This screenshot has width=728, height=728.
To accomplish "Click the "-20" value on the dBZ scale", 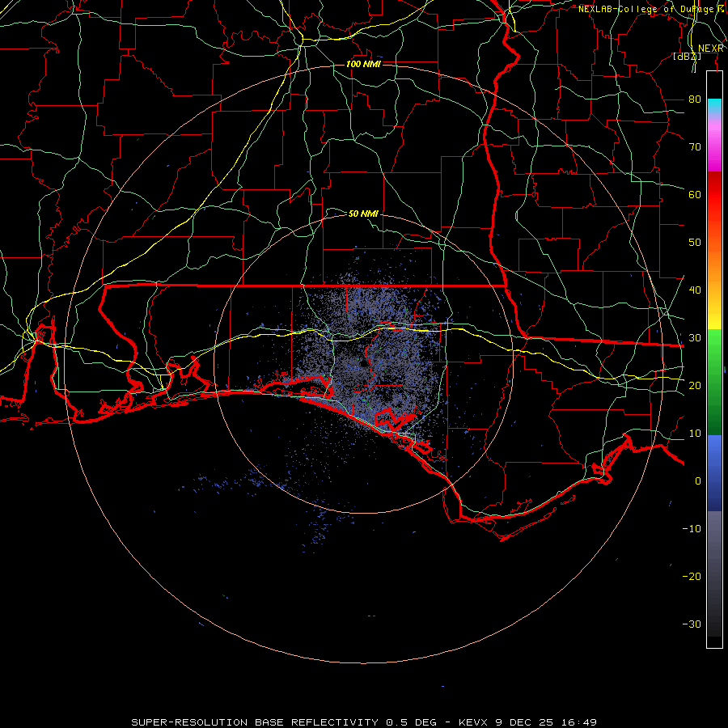I will coord(692,577).
